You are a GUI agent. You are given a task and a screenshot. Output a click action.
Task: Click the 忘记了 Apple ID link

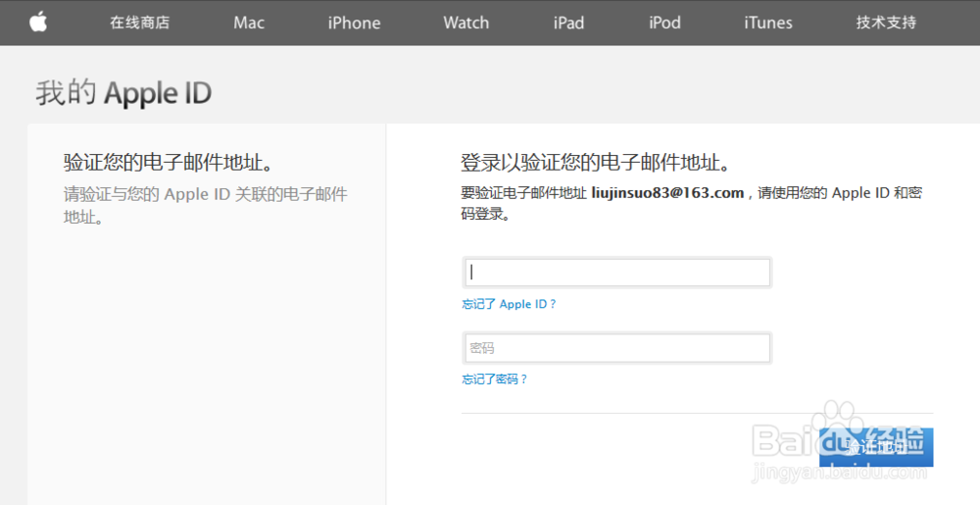click(x=509, y=304)
